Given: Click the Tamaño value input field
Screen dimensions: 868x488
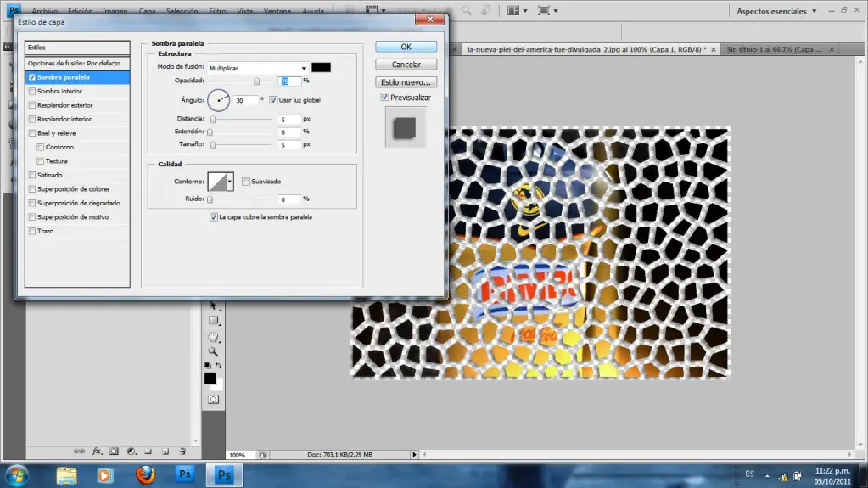Looking at the screenshot, I should pos(289,144).
